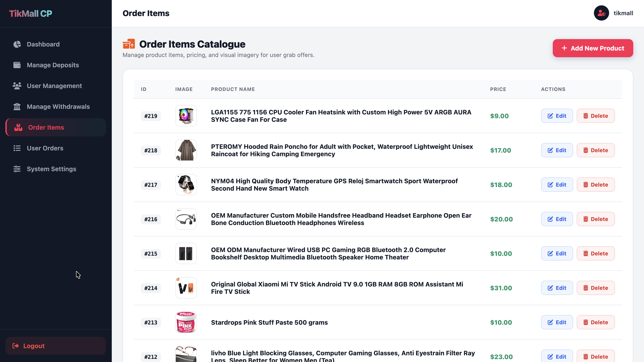Click the Order Items boxes icon
The image size is (644, 362).
[x=18, y=127]
